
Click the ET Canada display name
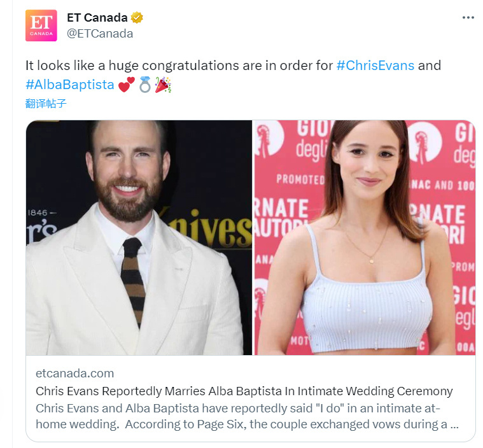97,18
